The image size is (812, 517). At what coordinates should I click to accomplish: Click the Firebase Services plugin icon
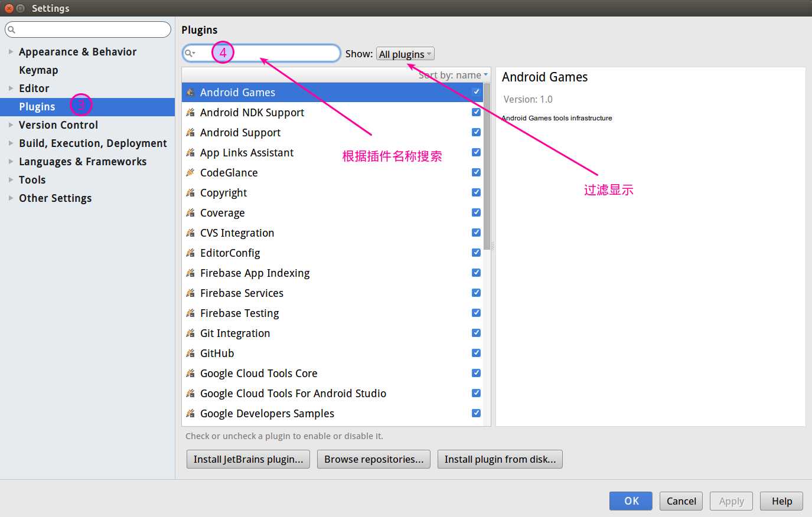(190, 293)
